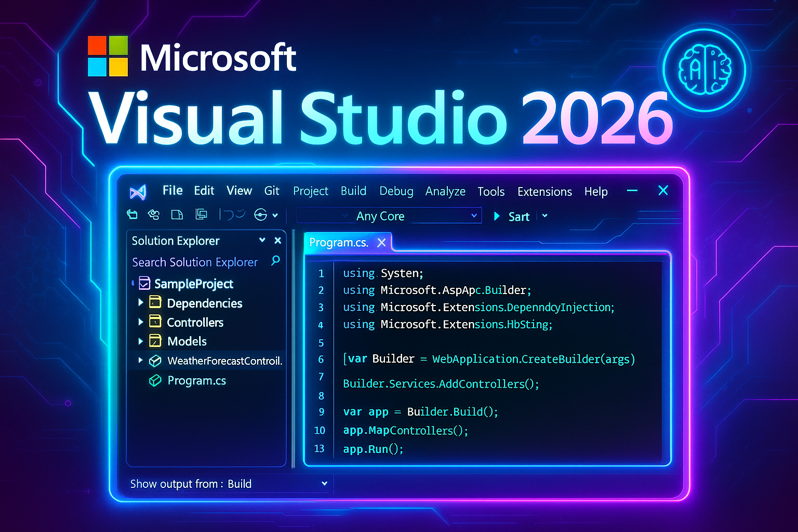The width and height of the screenshot is (798, 532).
Task: Click the green Start play icon
Action: point(497,216)
